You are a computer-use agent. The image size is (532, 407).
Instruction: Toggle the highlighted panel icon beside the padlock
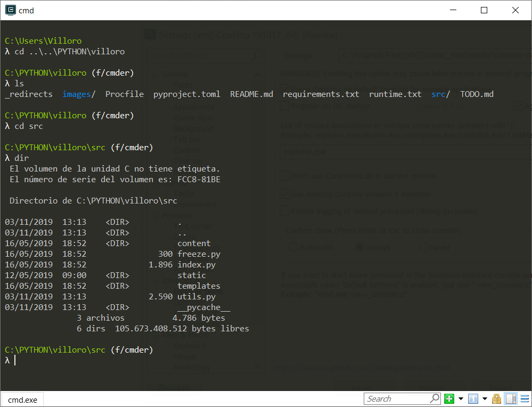point(511,398)
